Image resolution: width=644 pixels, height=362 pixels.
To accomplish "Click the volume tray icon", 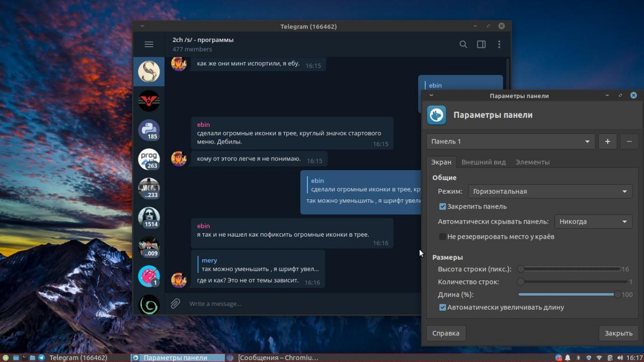I will click(620, 358).
